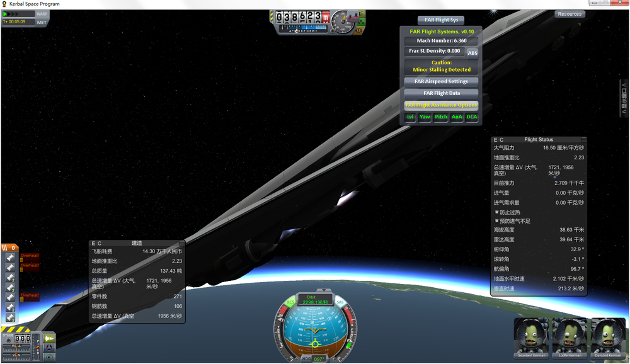Viewport: 630px width, 364px height.
Task: Toggle the Lvl assistance button
Action: 410,117
